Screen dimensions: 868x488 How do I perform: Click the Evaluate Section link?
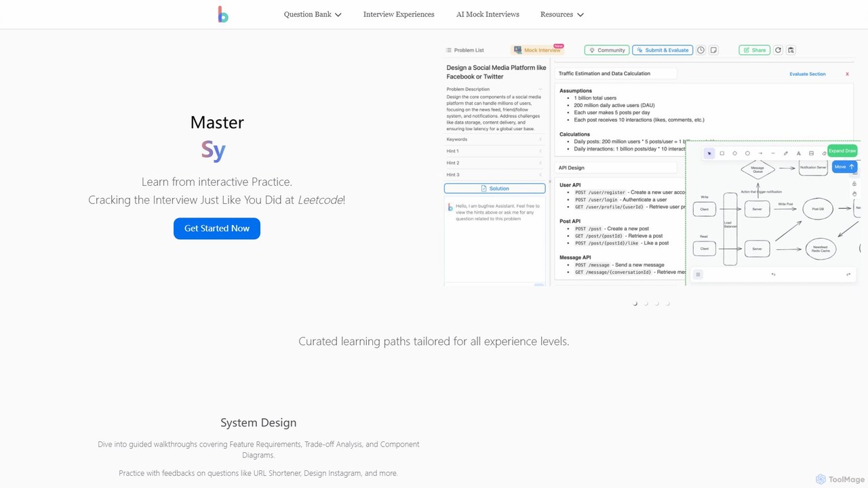tap(808, 74)
